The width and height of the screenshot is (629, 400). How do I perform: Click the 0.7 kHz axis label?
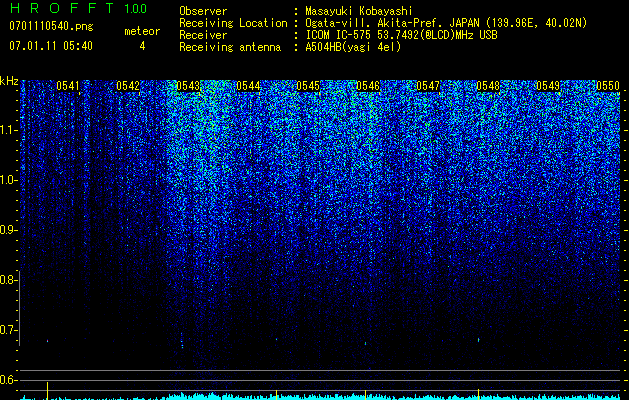tap(8, 330)
